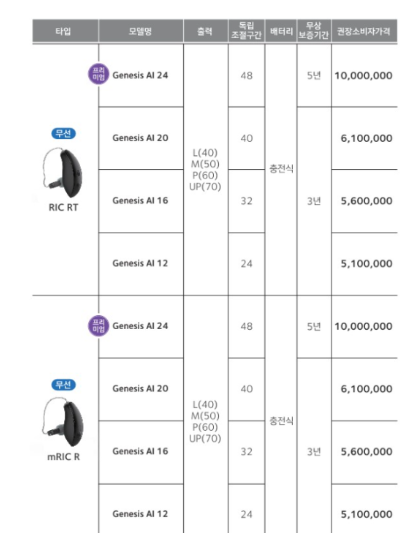Click the mRIC R hearing aid image

point(63,422)
